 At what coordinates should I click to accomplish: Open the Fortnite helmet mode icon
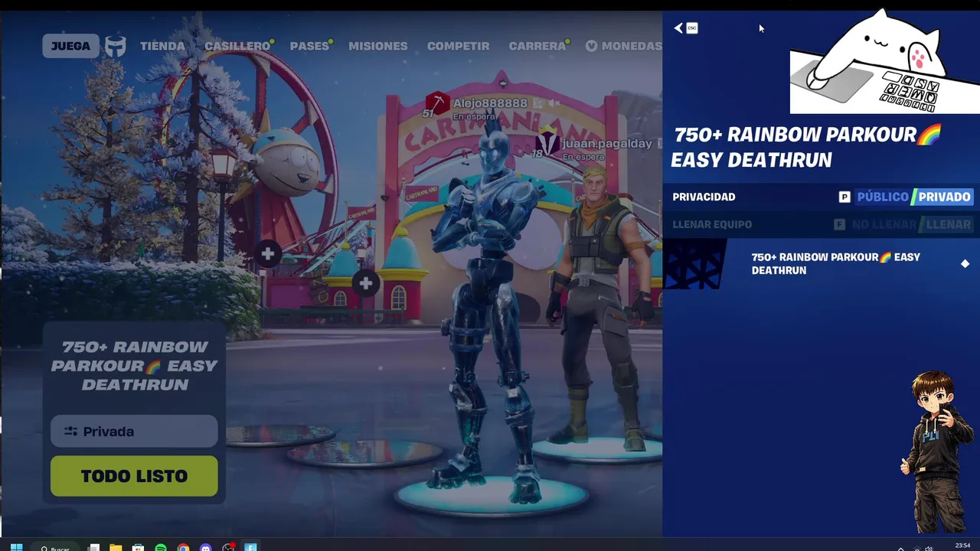(116, 46)
